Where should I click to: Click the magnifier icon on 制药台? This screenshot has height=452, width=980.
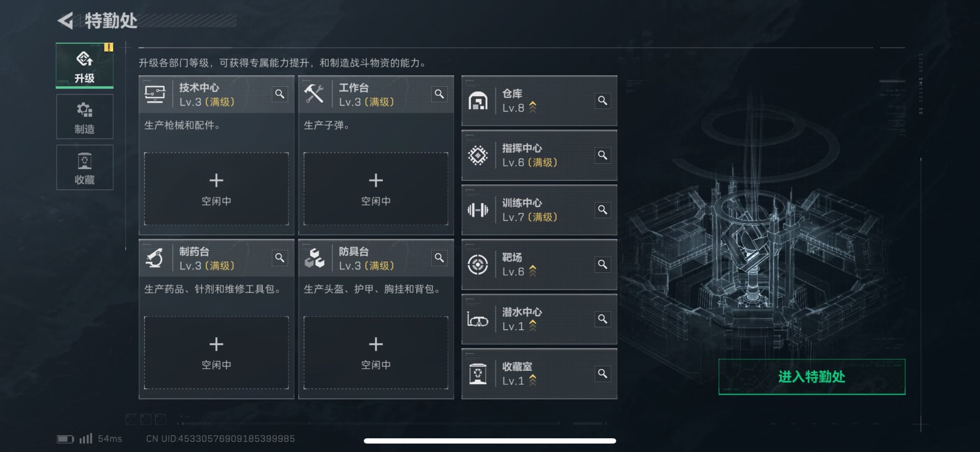(x=280, y=258)
